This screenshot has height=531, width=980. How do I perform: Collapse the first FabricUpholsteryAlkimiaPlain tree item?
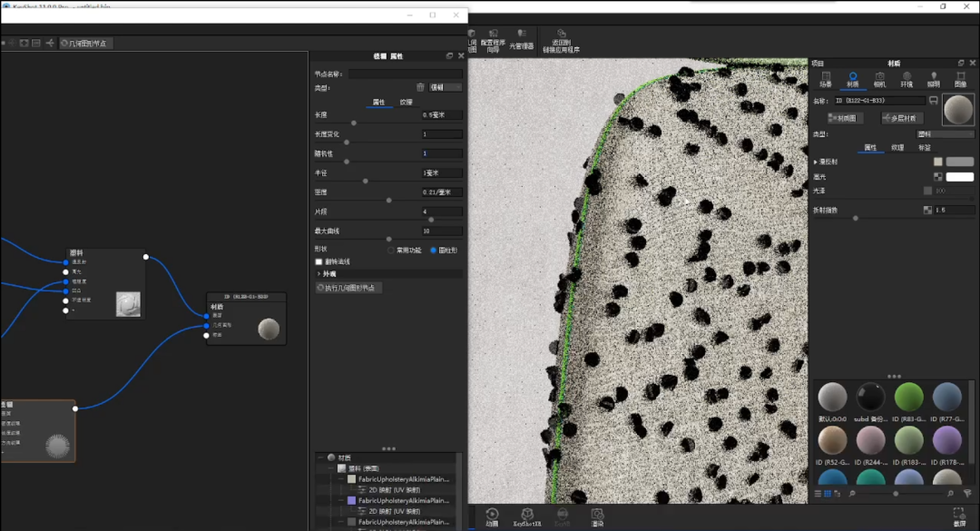(x=342, y=479)
